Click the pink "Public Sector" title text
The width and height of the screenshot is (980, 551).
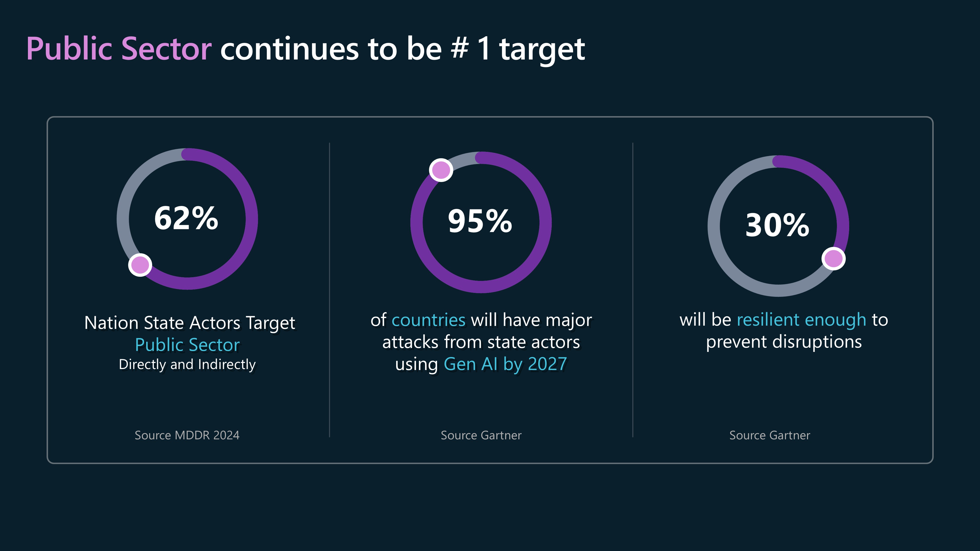tap(119, 49)
